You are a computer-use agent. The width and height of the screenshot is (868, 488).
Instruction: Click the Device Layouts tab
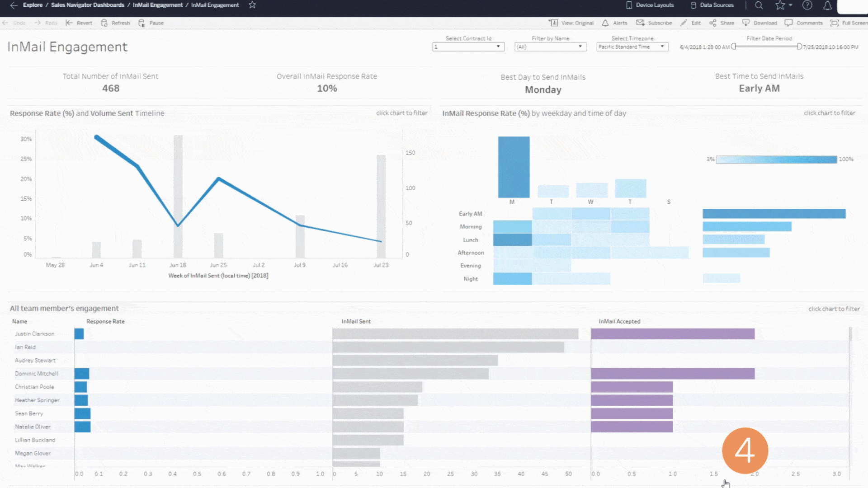[650, 5]
